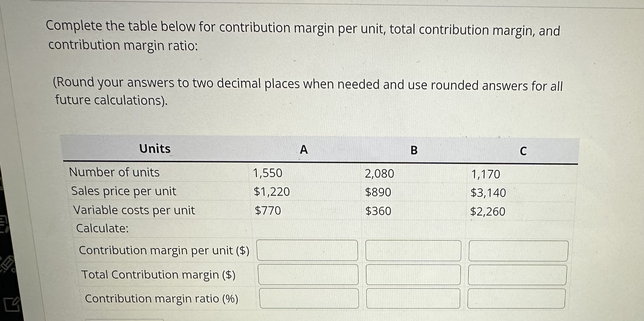This screenshot has height=321, width=644.
Task: Click the Contribution margin per unit field for B
Action: coord(414,251)
